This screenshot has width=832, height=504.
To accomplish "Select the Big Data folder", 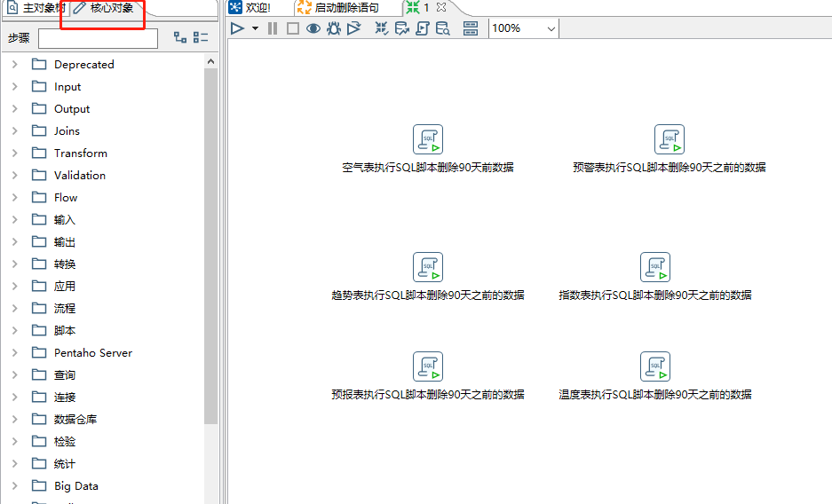I will [75, 486].
